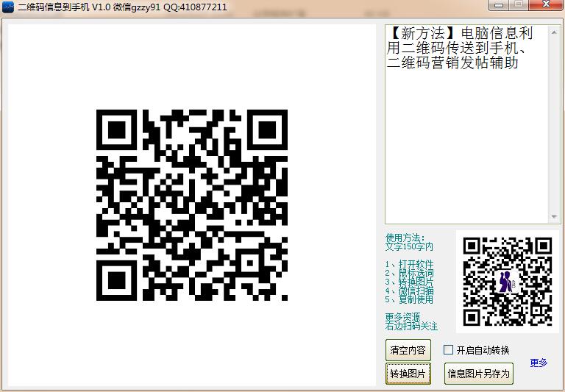Click the 使用方法: label text
Viewport: 565px width, 392px height.
click(405, 238)
